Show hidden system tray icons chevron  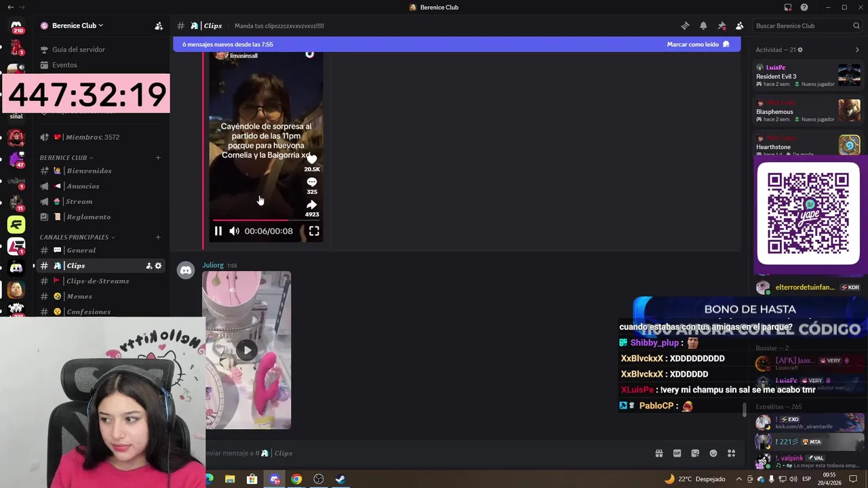[x=738, y=479]
